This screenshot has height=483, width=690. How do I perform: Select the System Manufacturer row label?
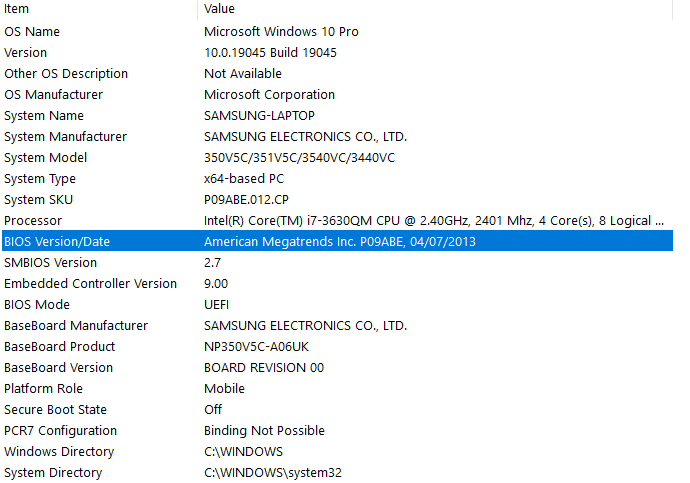66,137
